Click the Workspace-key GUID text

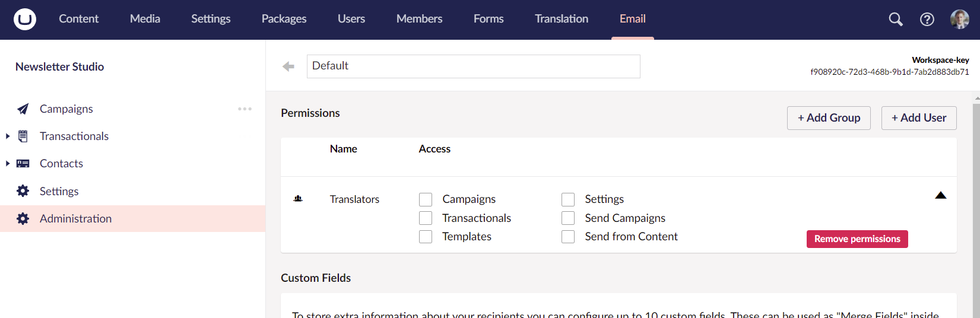890,72
